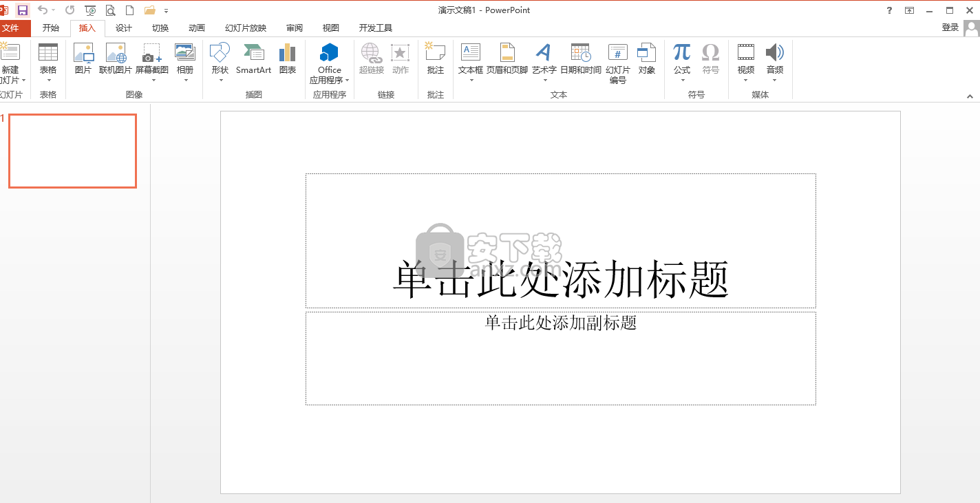The height and width of the screenshot is (503, 980).
Task: Click the Office 应用程序 blue hexagon icon
Action: [x=330, y=52]
